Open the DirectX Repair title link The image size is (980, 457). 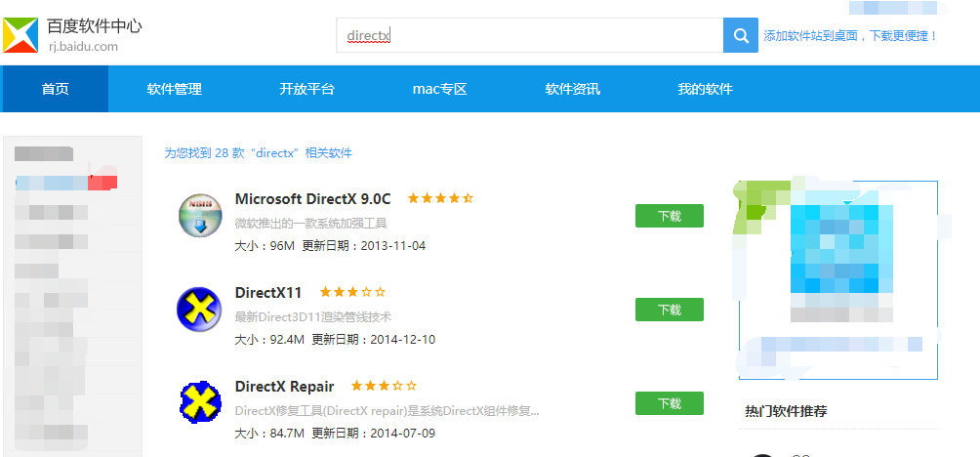(284, 387)
